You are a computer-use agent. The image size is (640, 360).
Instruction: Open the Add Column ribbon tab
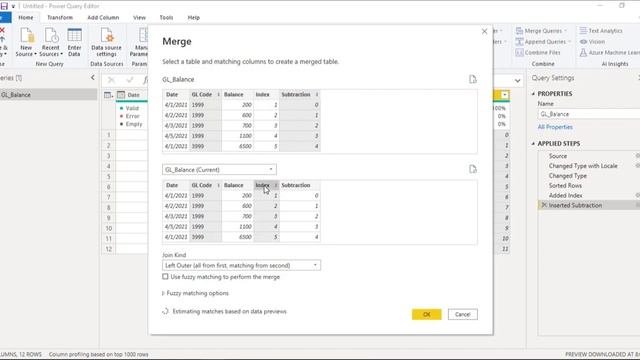[x=103, y=18]
